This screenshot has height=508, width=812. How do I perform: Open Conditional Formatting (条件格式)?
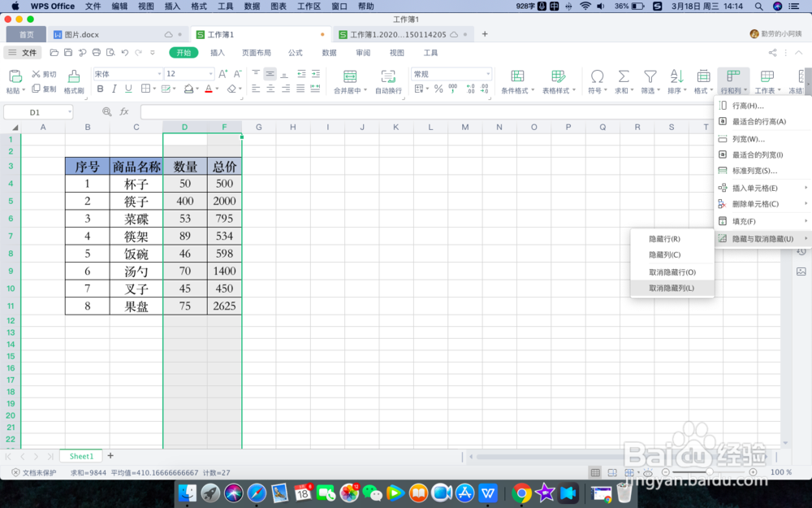(517, 81)
